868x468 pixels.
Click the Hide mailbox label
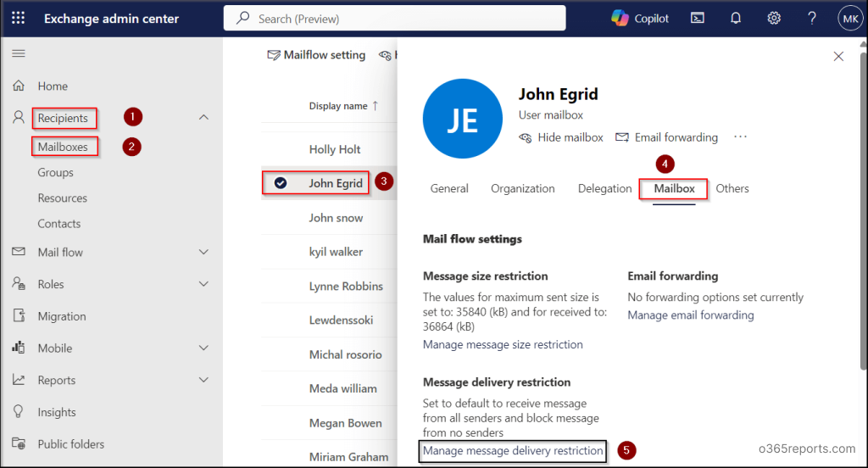point(570,137)
